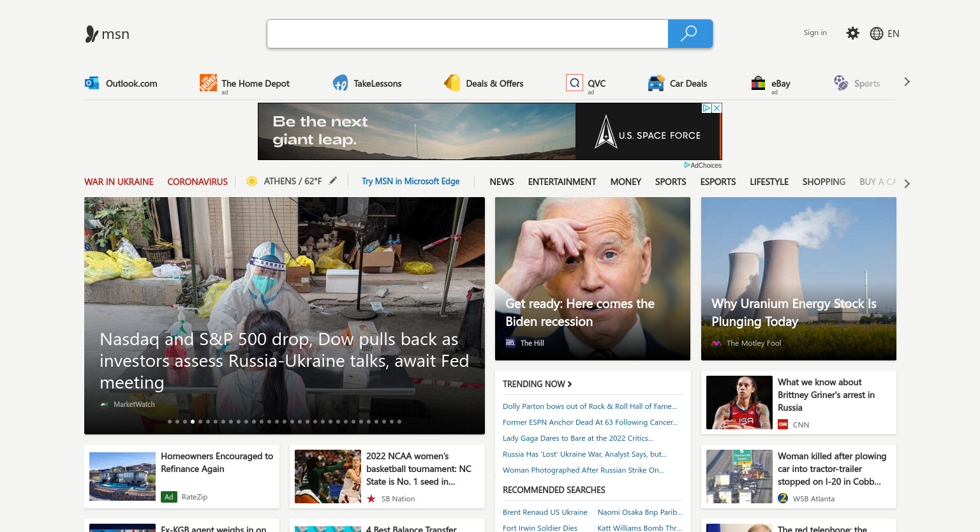Click the WSB Atlanta source logo
This screenshot has height=532, width=980.
(783, 498)
